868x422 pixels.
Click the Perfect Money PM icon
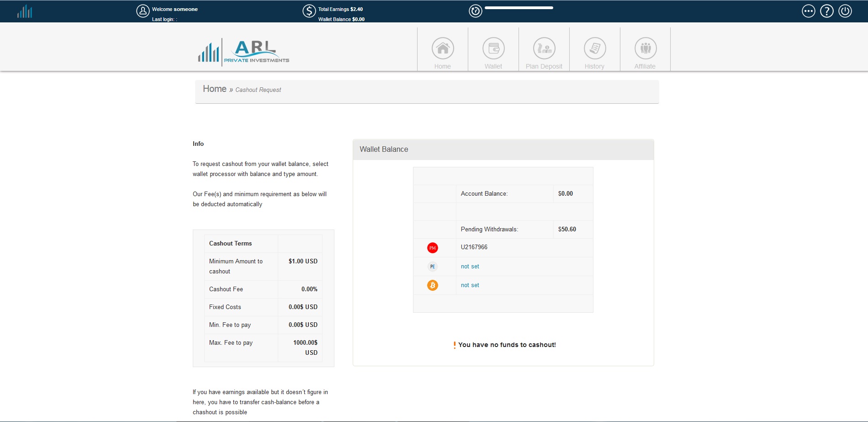pyautogui.click(x=432, y=248)
